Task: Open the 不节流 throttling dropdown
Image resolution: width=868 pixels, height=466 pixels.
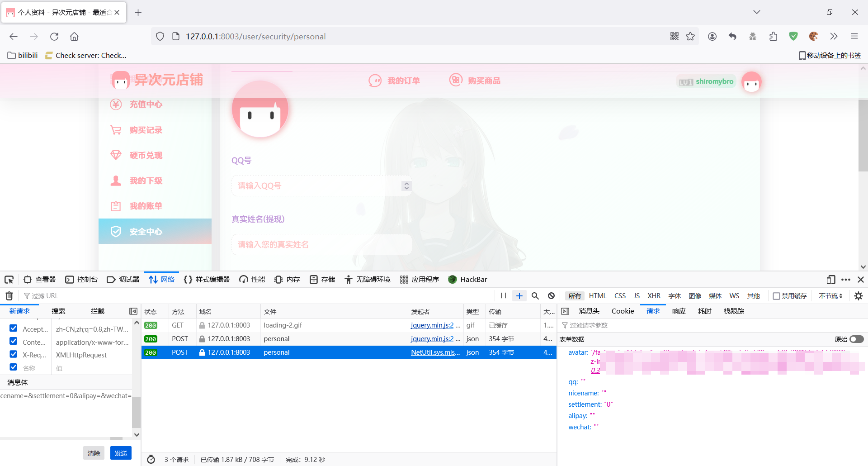Action: click(830, 295)
